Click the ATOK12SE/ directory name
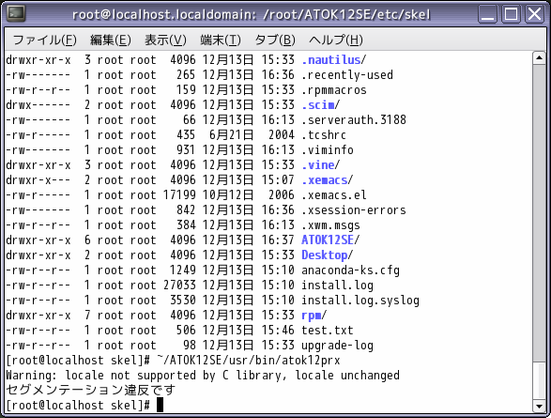Image resolution: width=551 pixels, height=418 pixels. pos(330,240)
